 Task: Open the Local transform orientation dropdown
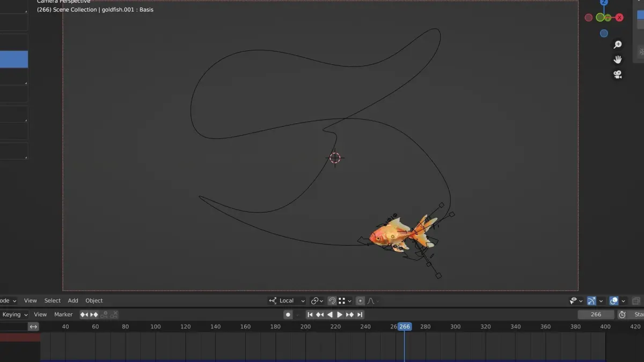click(x=287, y=301)
